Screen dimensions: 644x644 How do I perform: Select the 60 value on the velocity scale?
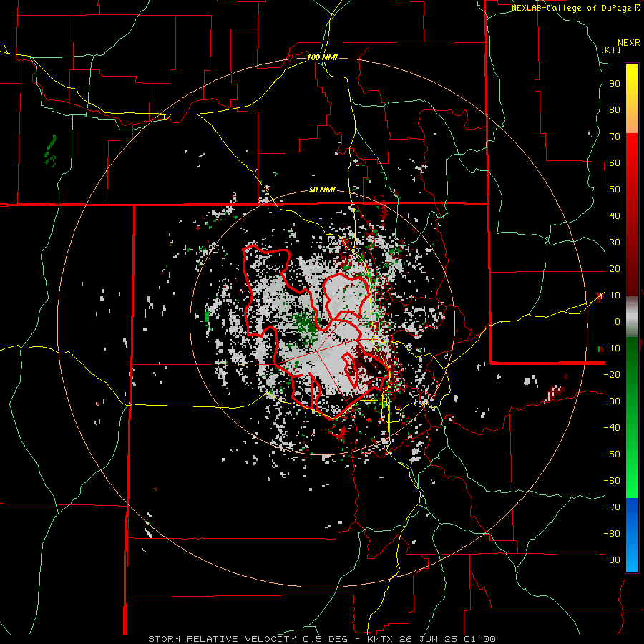tap(615, 162)
